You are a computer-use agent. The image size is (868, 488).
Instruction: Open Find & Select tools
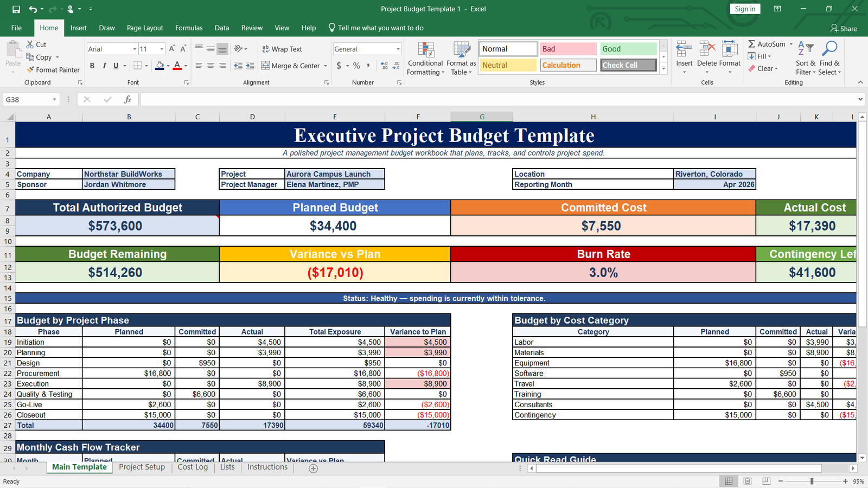click(x=829, y=59)
